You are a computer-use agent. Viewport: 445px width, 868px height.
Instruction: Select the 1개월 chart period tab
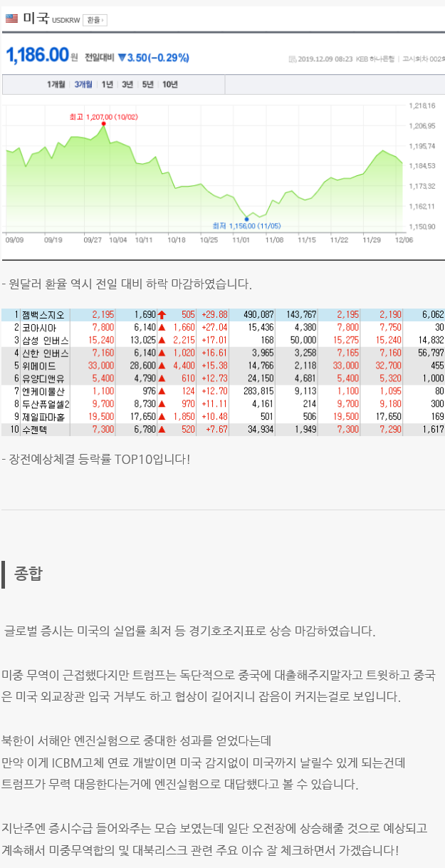click(56, 85)
